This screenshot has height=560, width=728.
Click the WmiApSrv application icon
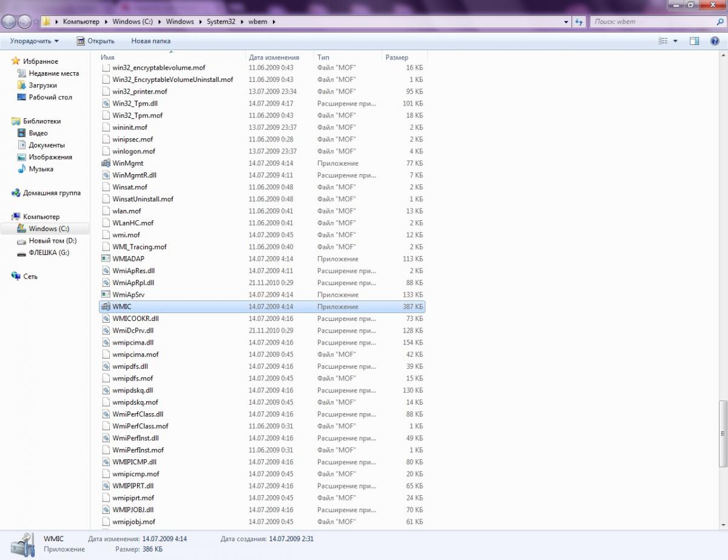(x=106, y=295)
